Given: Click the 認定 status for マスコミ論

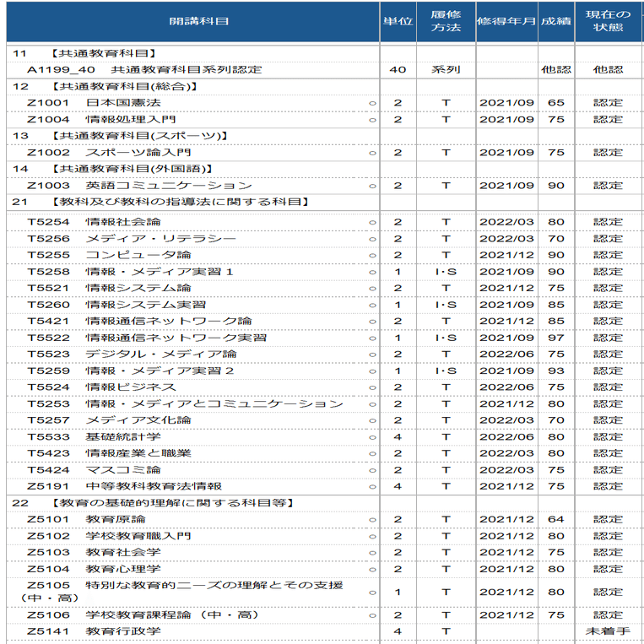Looking at the screenshot, I should click(608, 470).
